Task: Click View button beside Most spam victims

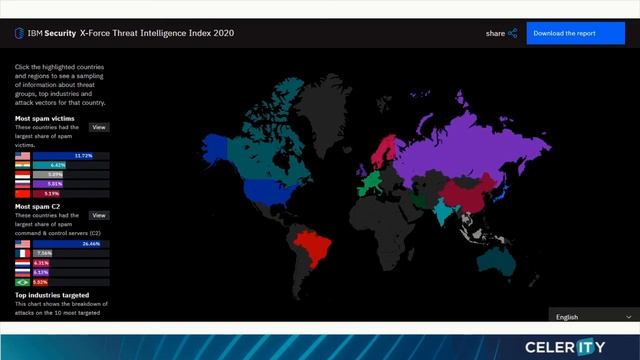Action: pos(99,127)
